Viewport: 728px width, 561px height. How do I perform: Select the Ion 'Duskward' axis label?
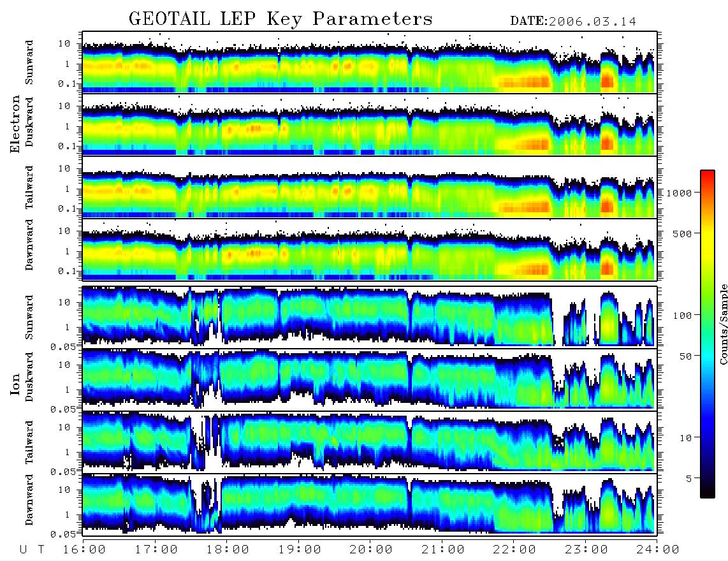29,377
